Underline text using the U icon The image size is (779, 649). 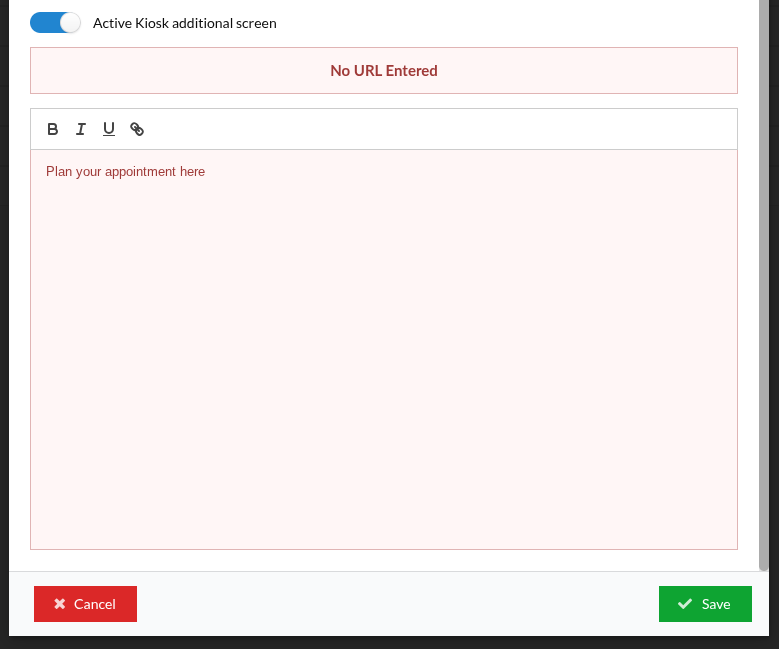(x=109, y=129)
